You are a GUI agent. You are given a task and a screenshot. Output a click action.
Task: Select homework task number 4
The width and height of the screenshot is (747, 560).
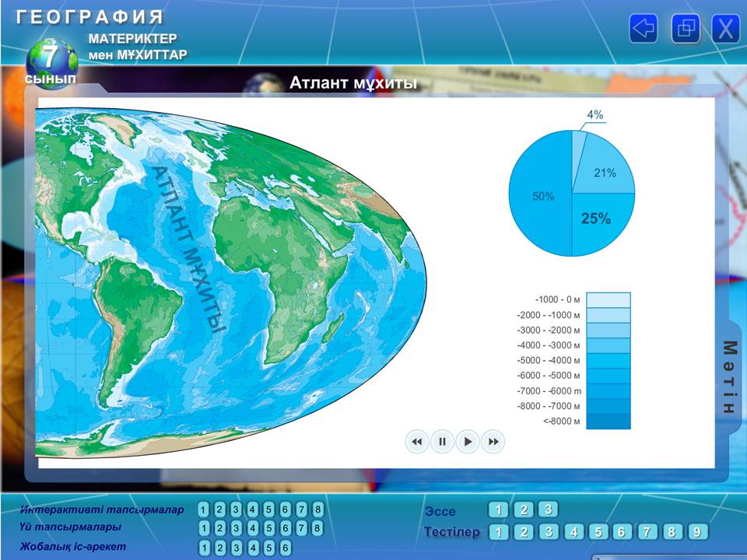252,528
